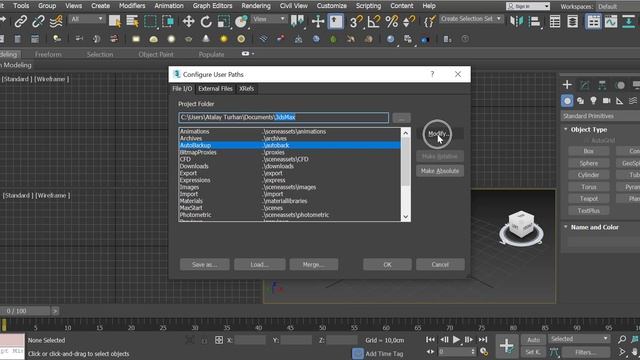Open the Selected key filter dropdown

[578, 339]
